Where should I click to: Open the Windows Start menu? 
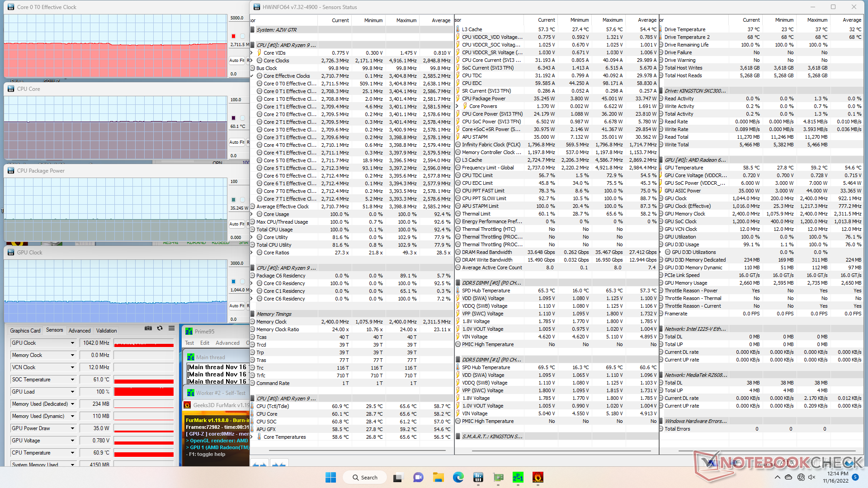330,477
